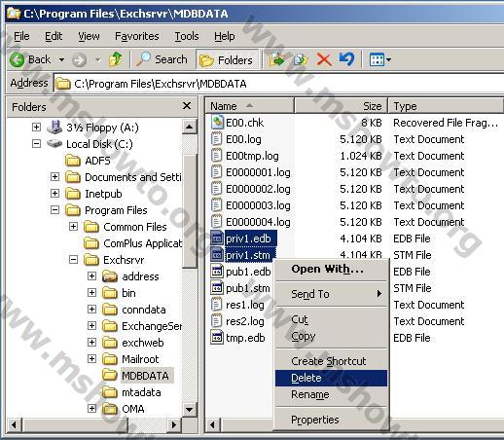Open the Search pane
This screenshot has width=504, height=440.
coord(162,59)
